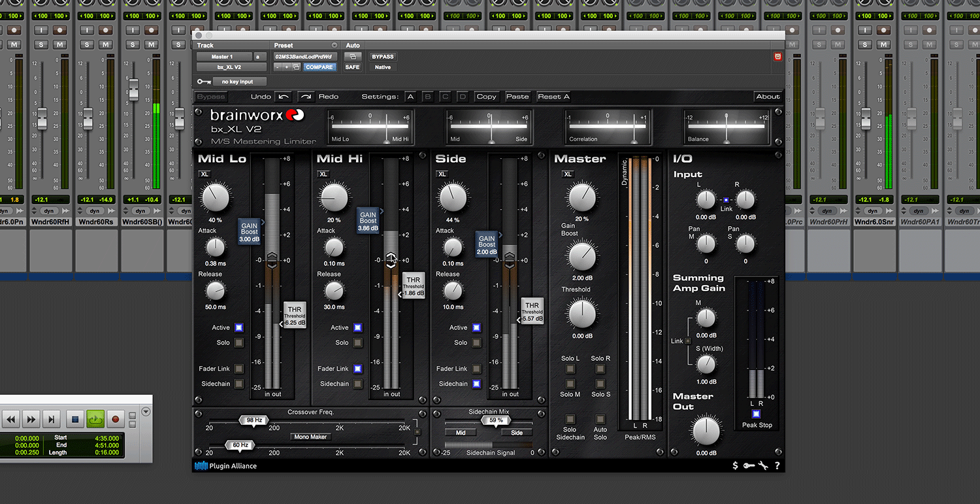Viewport: 980px width, 504px height.
Task: Open the wrench settings icon
Action: pos(762,466)
